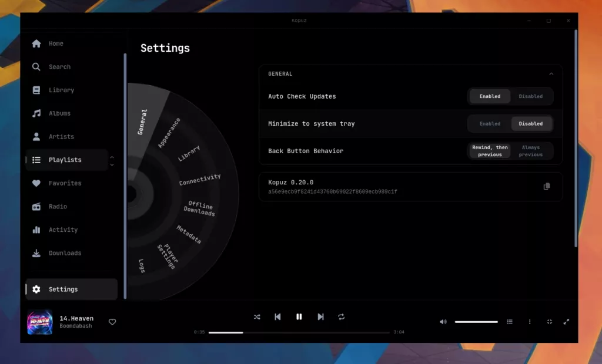Toggle shuffle playback
602x364 pixels.
257,317
